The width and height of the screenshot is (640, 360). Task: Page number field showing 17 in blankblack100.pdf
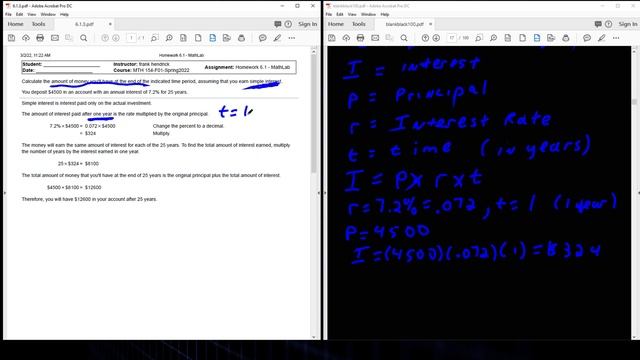451,38
